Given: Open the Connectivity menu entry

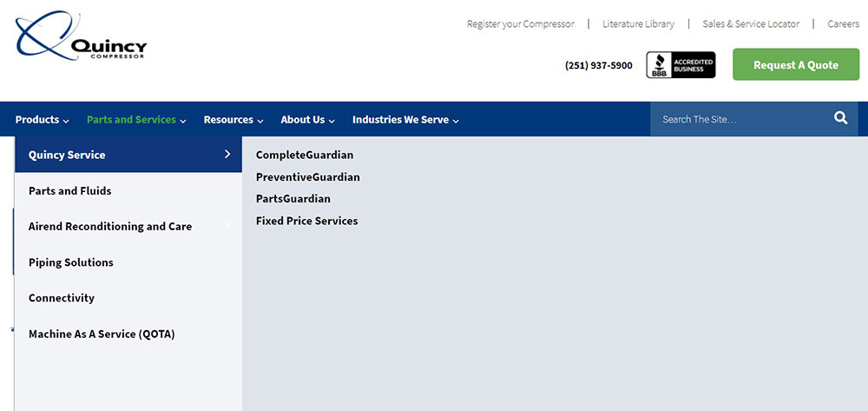Looking at the screenshot, I should pos(62,298).
